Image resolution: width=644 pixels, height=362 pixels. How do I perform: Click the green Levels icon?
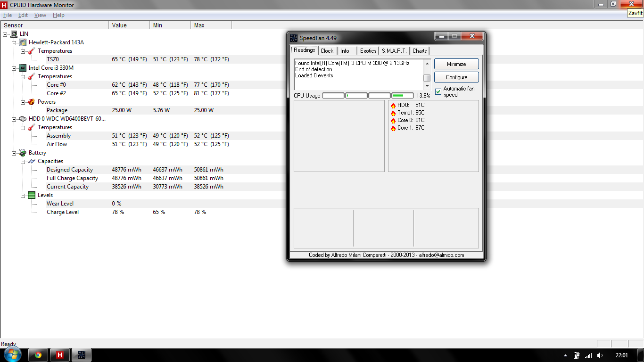coord(32,195)
